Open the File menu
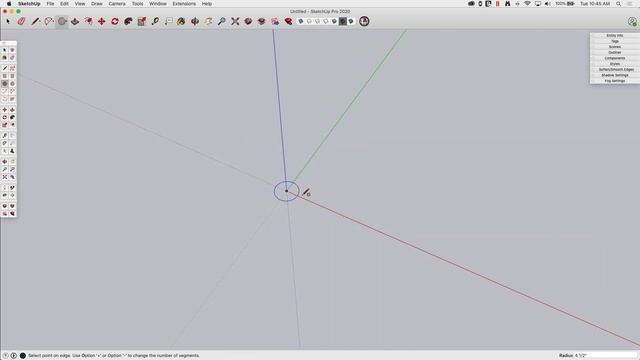640x360 pixels. point(50,4)
